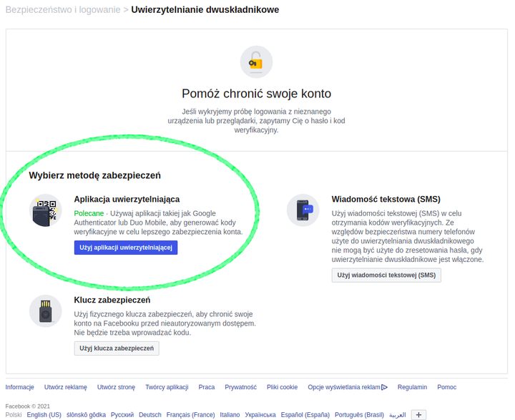The image size is (515, 420).
Task: Switch language to English (US)
Action: click(44, 415)
